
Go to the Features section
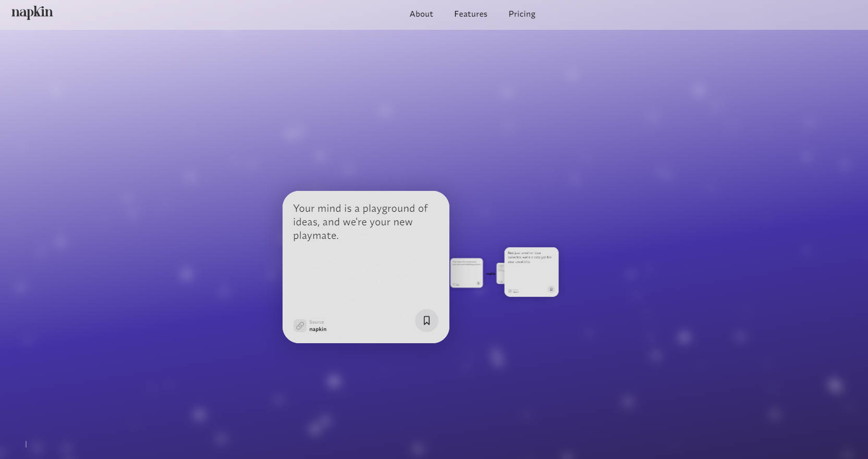tap(470, 14)
